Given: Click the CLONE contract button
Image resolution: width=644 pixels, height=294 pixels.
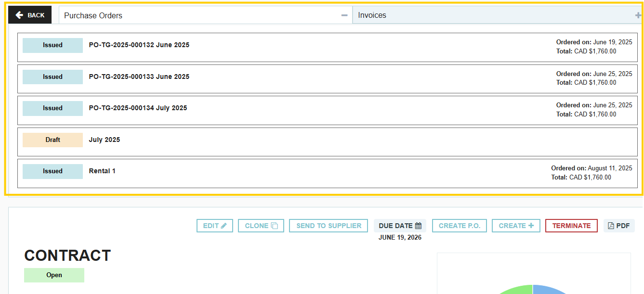Looking at the screenshot, I should [261, 226].
